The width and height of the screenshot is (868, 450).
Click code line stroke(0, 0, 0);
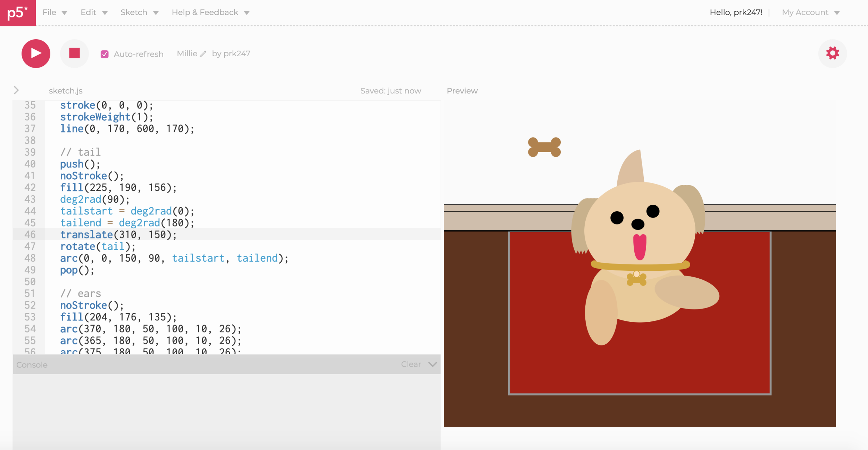click(x=106, y=105)
